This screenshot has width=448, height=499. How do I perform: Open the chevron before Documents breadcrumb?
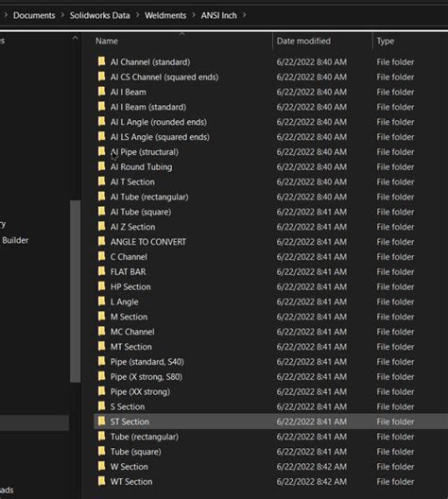[6, 15]
